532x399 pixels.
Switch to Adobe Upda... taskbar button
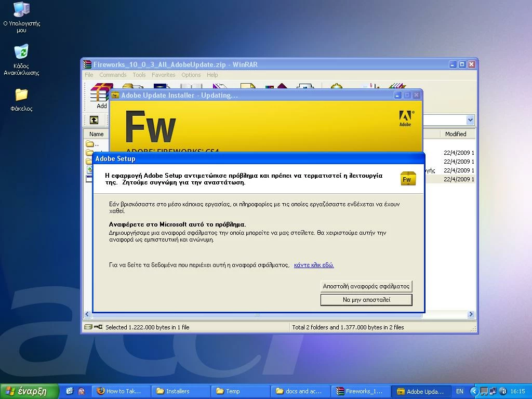click(x=421, y=391)
